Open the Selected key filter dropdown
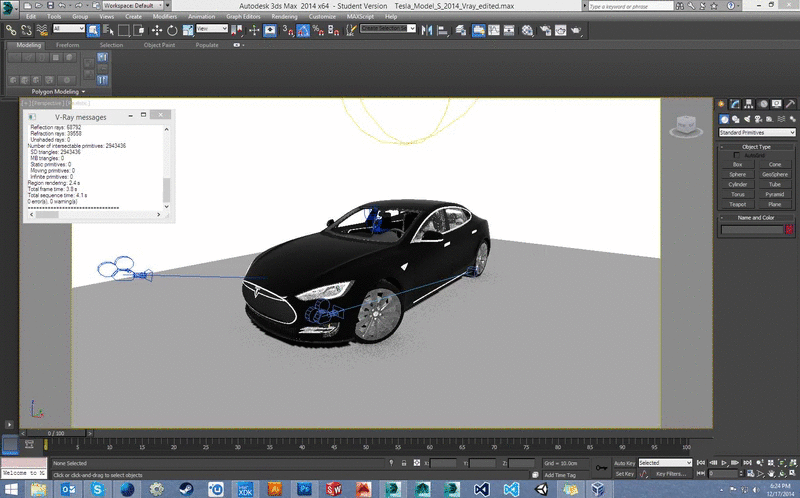The height and width of the screenshot is (498, 800). point(665,463)
